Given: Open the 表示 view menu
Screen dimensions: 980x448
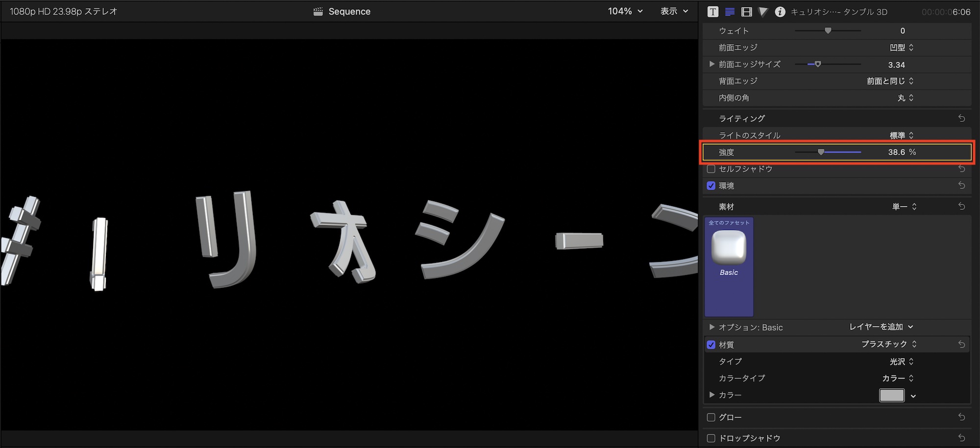Looking at the screenshot, I should [x=674, y=11].
